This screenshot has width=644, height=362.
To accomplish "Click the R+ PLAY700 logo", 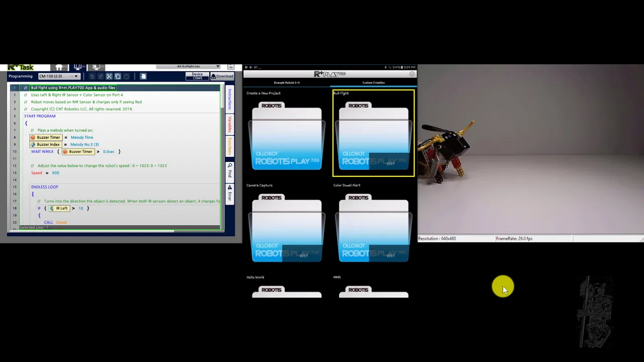I will click(x=330, y=74).
